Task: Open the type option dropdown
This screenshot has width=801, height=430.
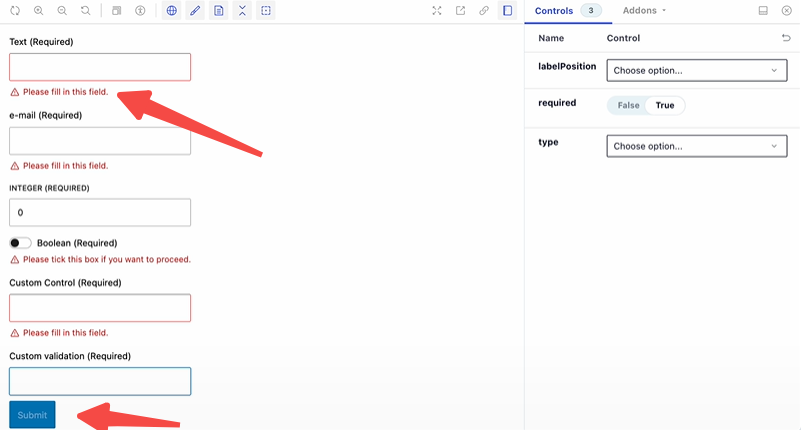Action: coord(696,146)
